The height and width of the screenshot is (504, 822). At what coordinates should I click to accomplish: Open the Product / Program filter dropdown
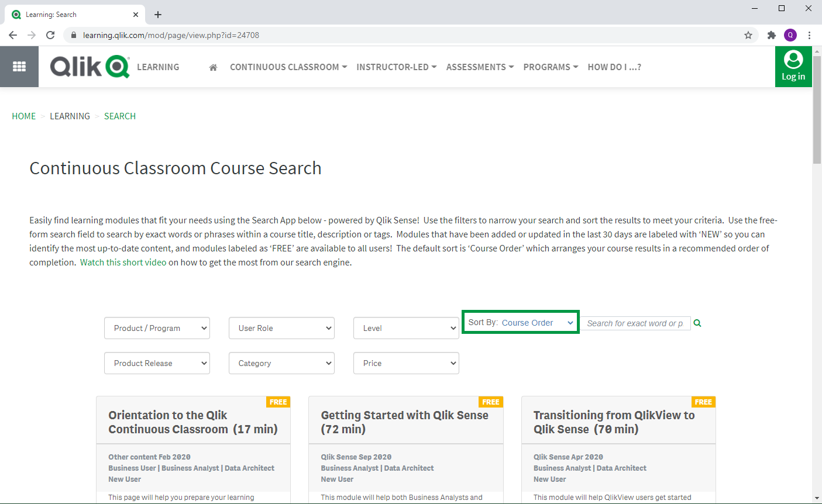tap(157, 328)
